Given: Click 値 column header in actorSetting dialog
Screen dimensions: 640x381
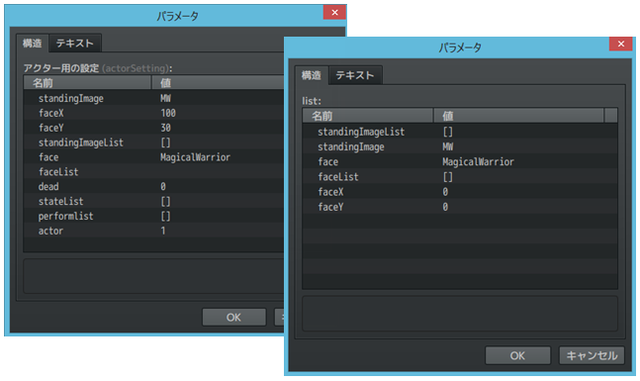Looking at the screenshot, I should click(218, 83).
